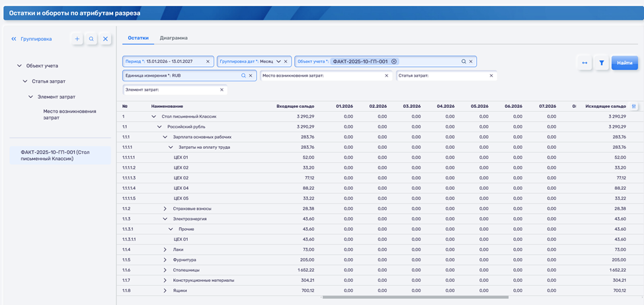Click the horizontal arrows expand-width icon
644x305 pixels.
[584, 63]
